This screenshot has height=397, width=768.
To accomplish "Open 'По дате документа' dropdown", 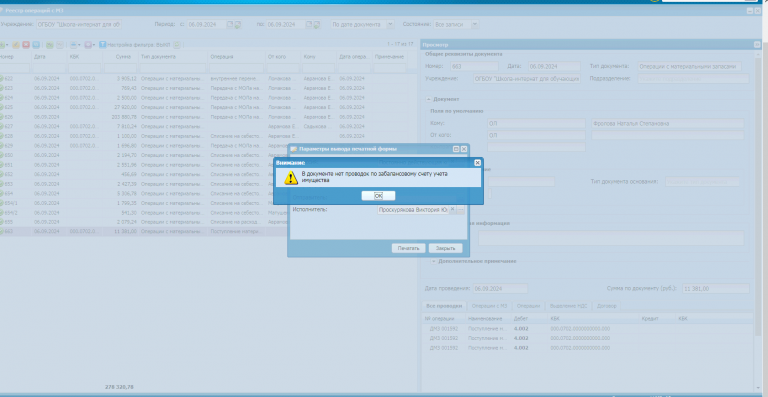I will click(x=390, y=24).
